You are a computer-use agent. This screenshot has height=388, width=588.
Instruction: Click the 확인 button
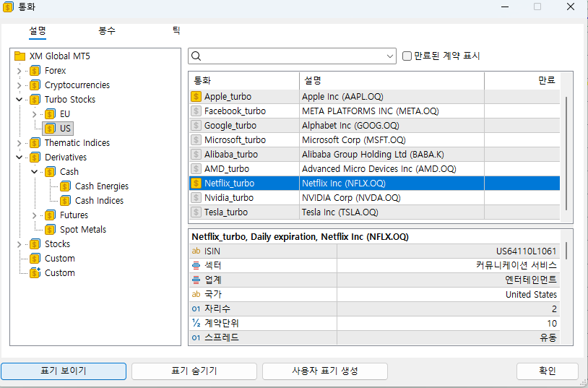[x=547, y=371]
